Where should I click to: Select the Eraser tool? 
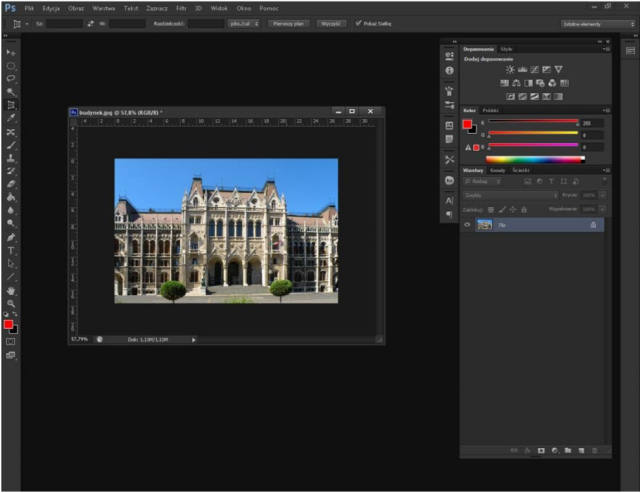11,184
